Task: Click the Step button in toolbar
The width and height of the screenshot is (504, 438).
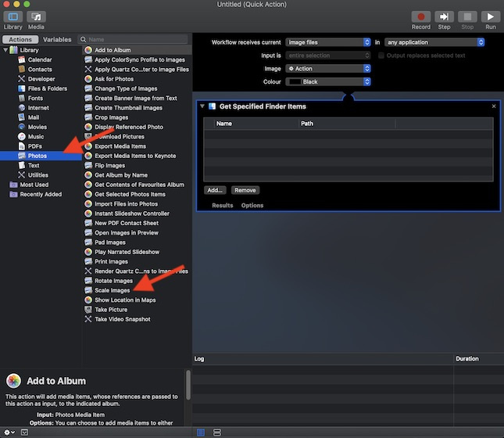Action: (444, 16)
